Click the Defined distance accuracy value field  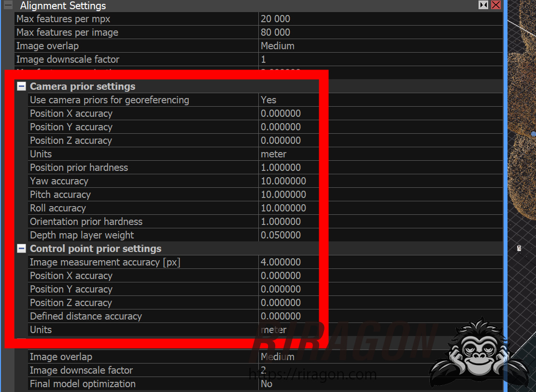coord(289,316)
